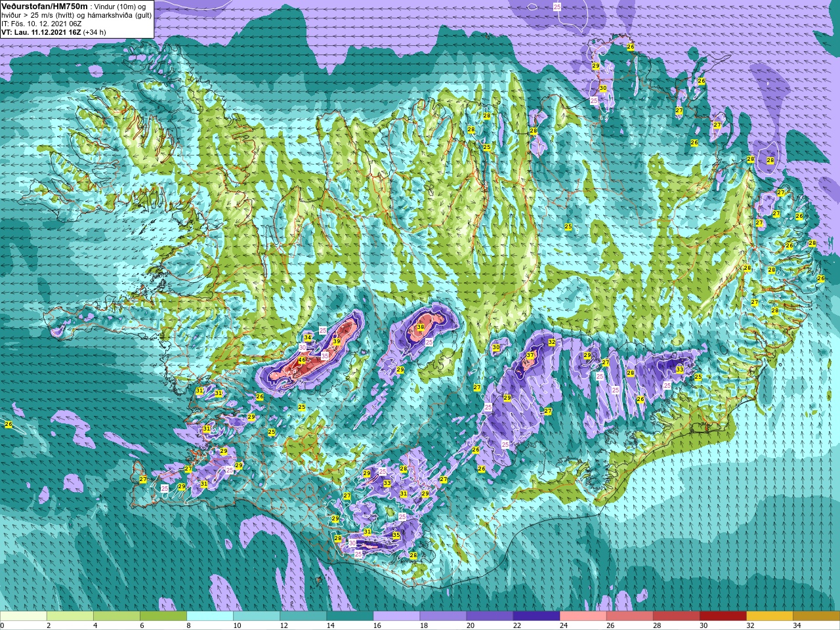Select the yellow '32' gust label
This screenshot has height=630, width=840.
coord(552,343)
